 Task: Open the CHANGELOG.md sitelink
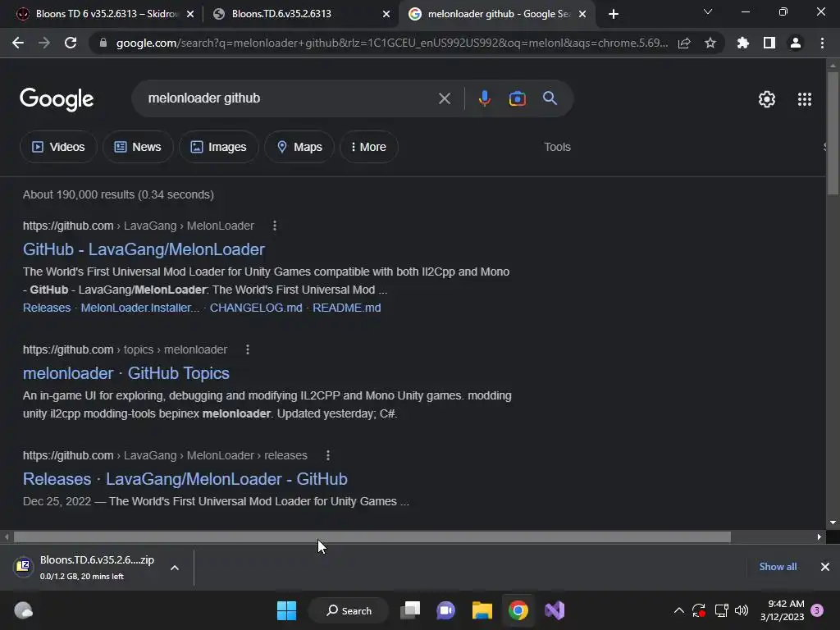point(256,308)
